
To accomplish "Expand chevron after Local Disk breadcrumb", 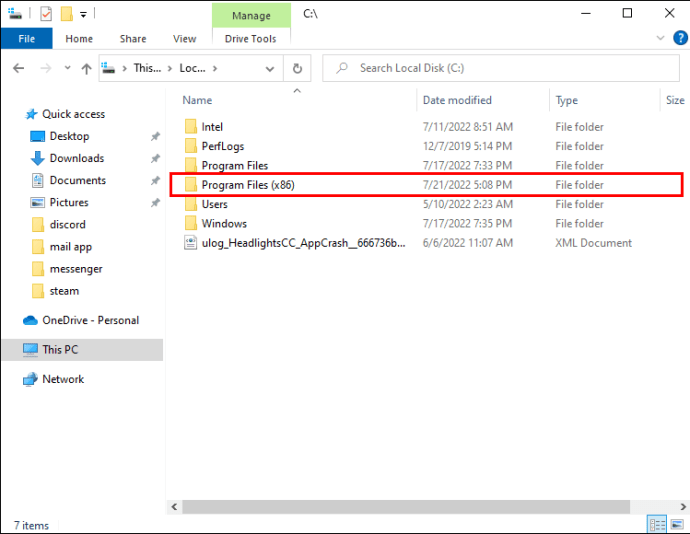I will click(x=215, y=68).
